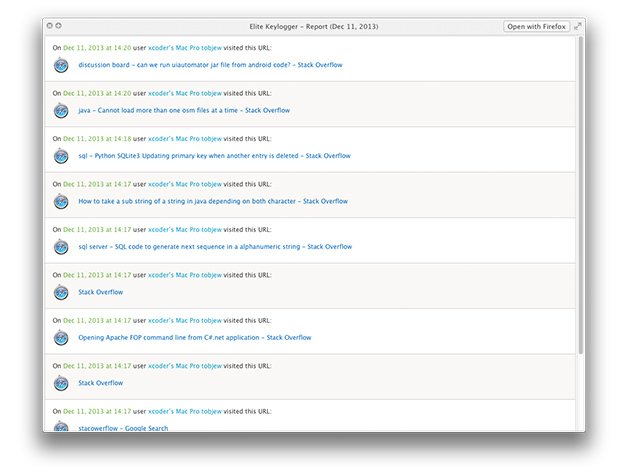Click the fullscreen arrows icon in title bar
The image size is (630, 473).
pyautogui.click(x=578, y=26)
